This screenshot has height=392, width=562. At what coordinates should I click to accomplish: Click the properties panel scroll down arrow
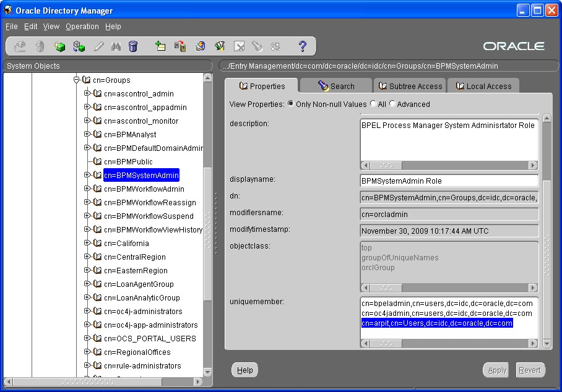547,344
